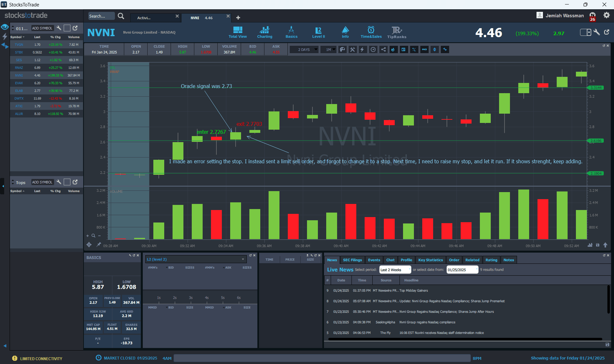Switch to the Notes tab
Image resolution: width=614 pixels, height=364 pixels.
coord(509,260)
